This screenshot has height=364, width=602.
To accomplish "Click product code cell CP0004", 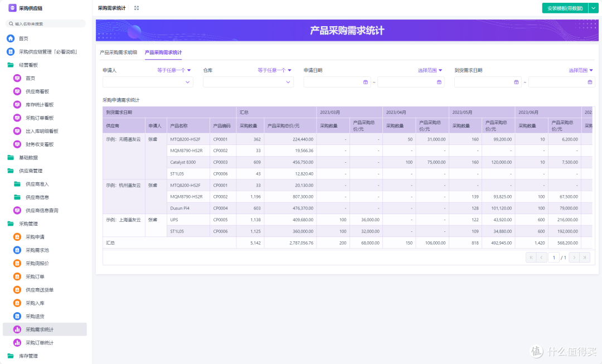I will (x=223, y=208).
